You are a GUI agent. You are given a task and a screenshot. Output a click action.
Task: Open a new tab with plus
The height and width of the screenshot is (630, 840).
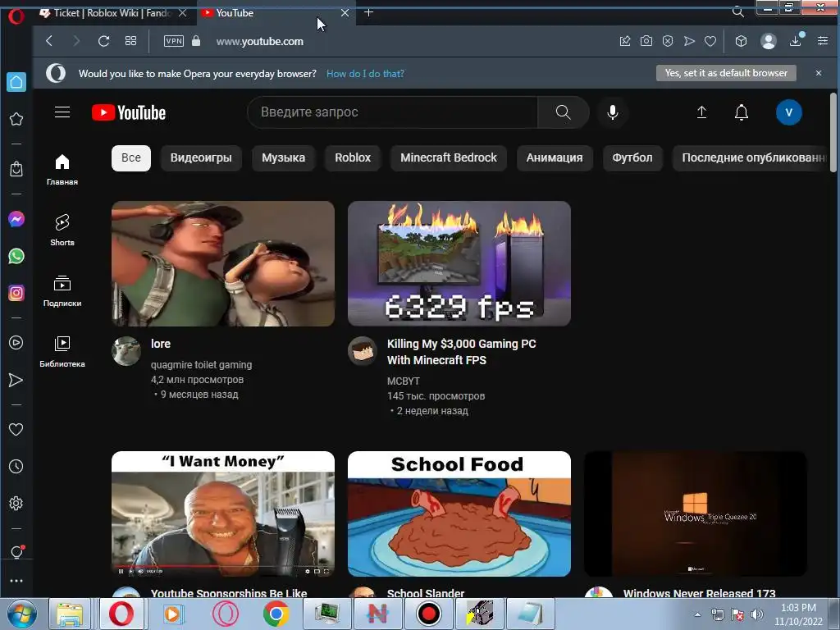(368, 13)
